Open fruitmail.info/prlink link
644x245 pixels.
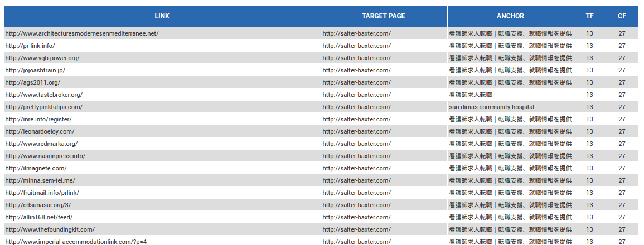tap(42, 193)
